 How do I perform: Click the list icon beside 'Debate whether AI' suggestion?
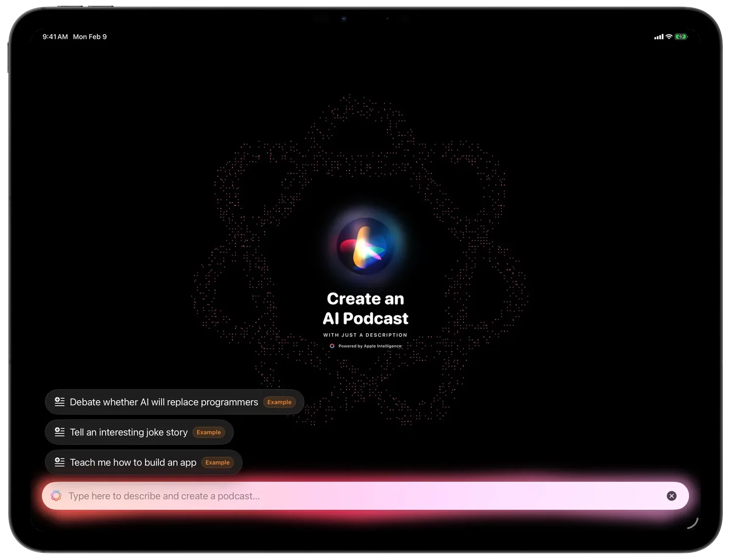(x=59, y=402)
